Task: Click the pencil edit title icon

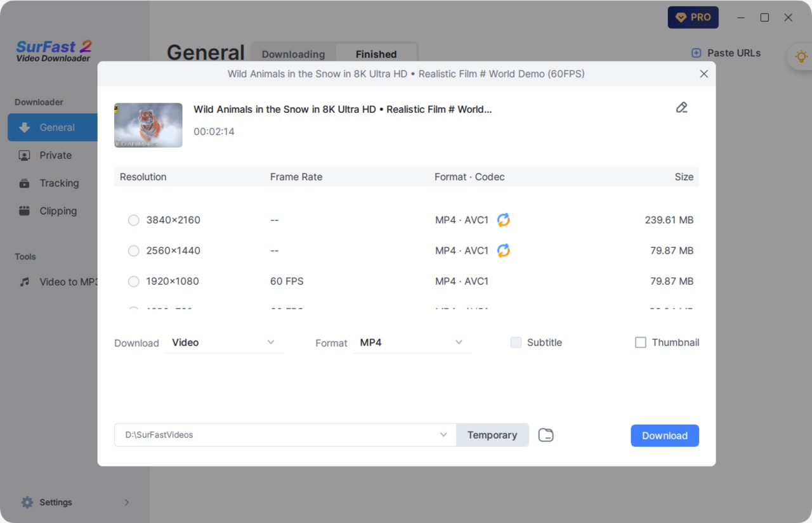Action: tap(681, 108)
